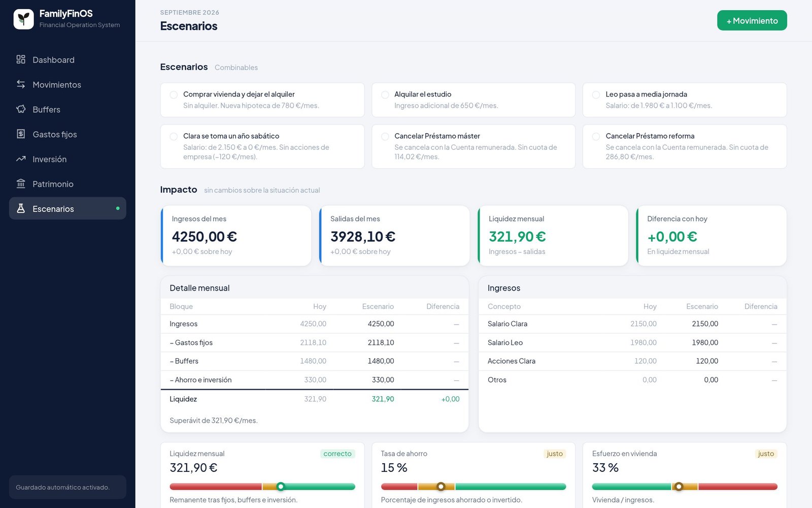Click the '33 %' housing effort value
The image size is (812, 508).
[x=605, y=468]
